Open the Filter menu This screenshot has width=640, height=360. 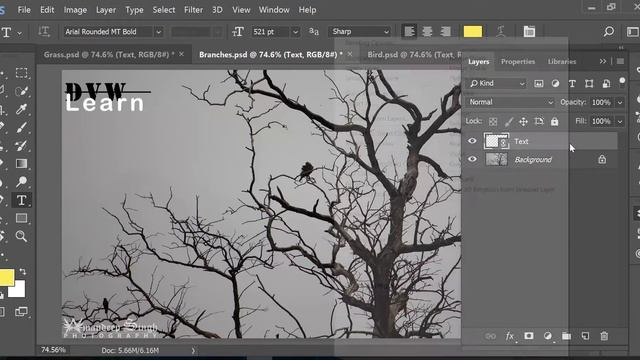[x=193, y=10]
